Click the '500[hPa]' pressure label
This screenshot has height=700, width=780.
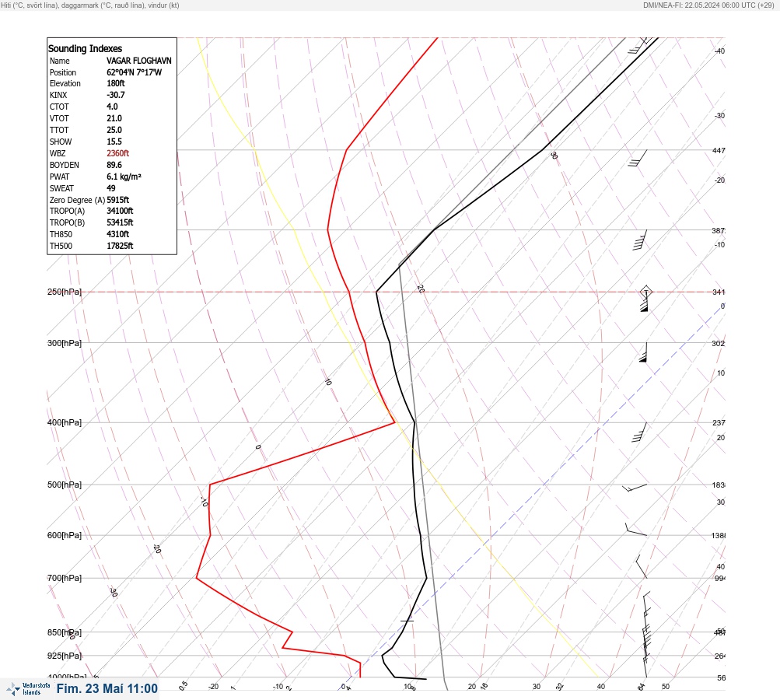(65, 485)
